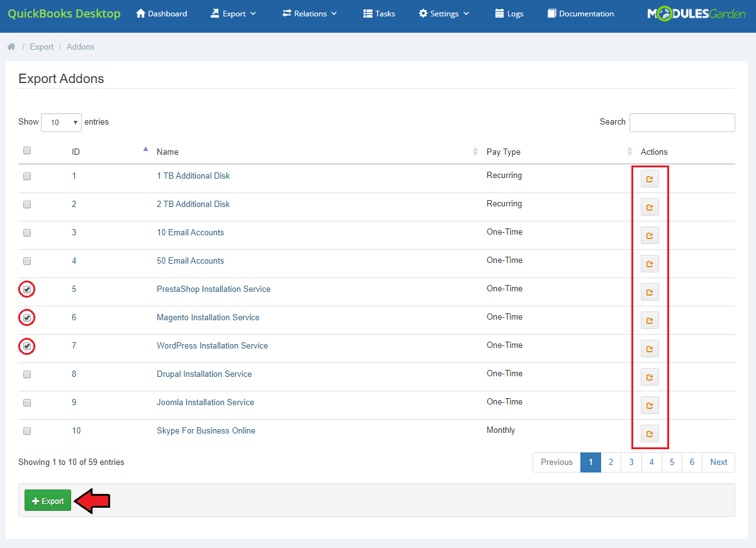Click the Skype For Business Online name
Screen dimensions: 756x548
tap(206, 430)
